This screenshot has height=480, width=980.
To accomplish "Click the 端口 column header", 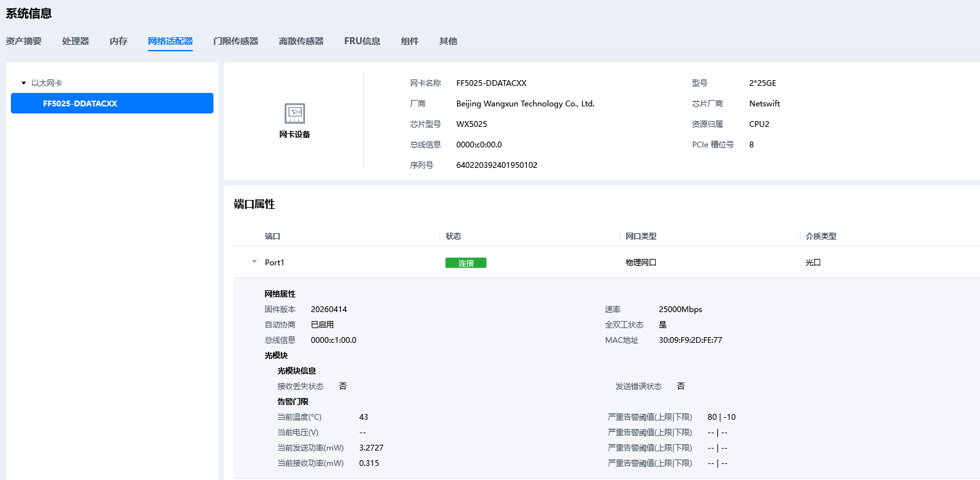I will [x=272, y=236].
